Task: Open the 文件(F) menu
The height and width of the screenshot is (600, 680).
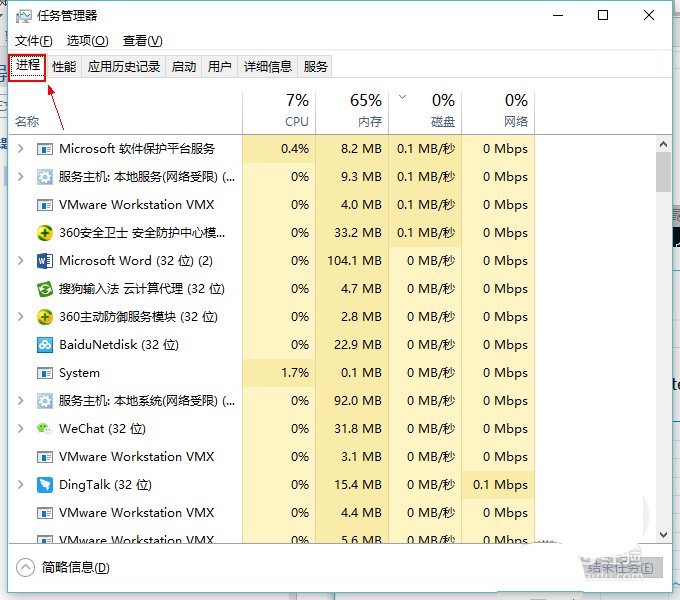Action: (x=33, y=41)
